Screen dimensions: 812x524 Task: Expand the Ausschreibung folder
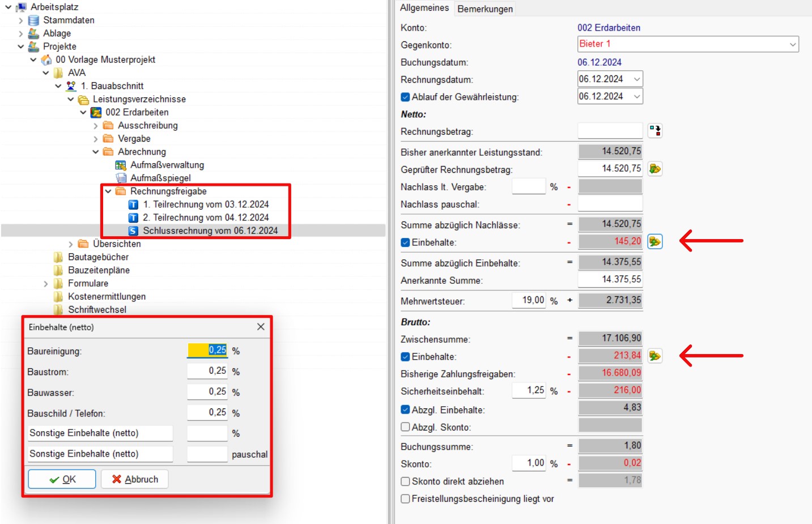pos(96,126)
